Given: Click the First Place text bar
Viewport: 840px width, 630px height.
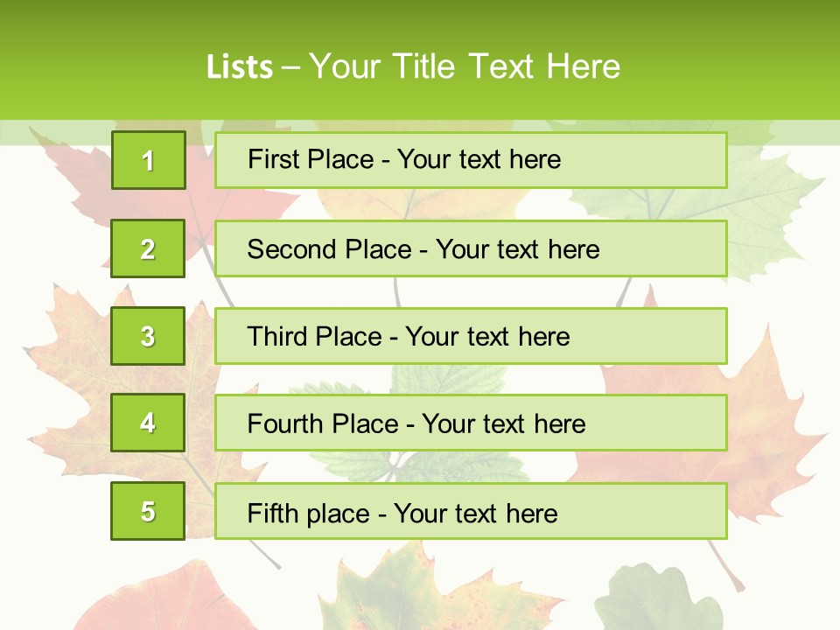Looking at the screenshot, I should tap(471, 160).
